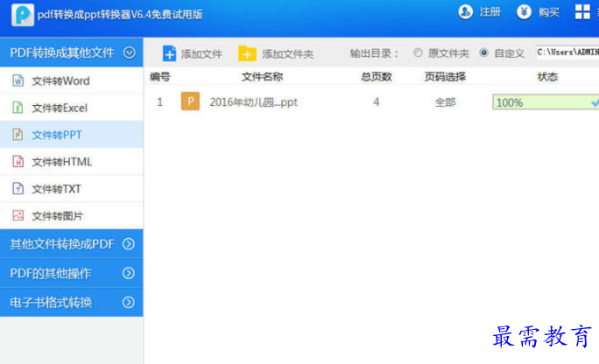The image size is (599, 364).
Task: Select file name 2016年幼儿园...ppt
Action: point(253,102)
